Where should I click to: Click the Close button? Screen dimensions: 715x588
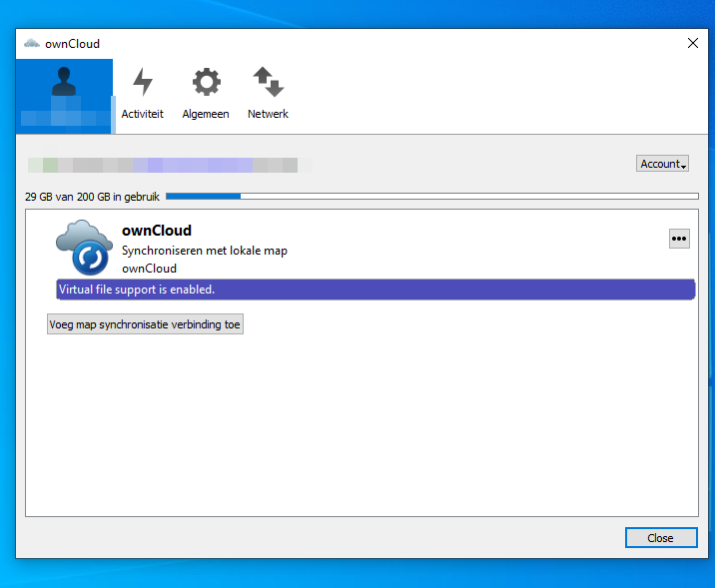point(661,538)
